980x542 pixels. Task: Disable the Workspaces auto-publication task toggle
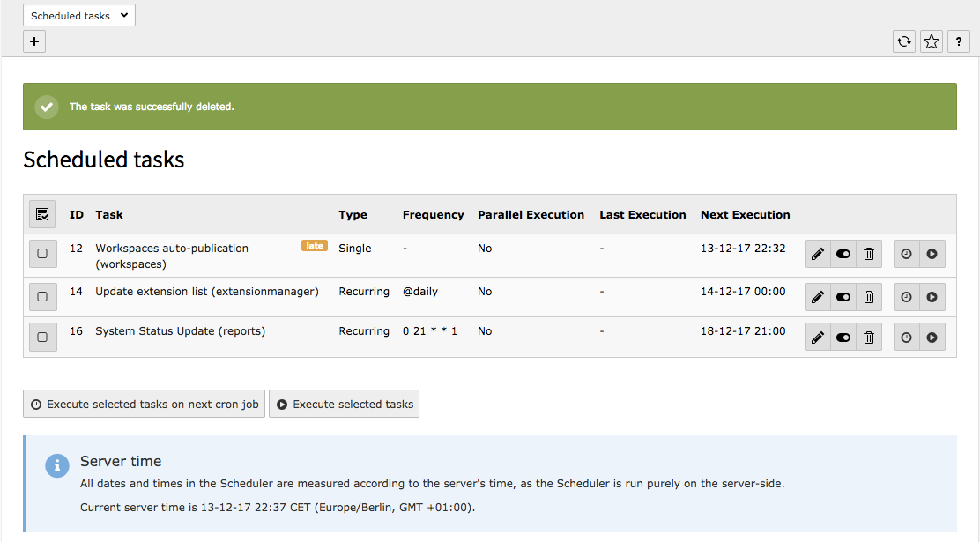(843, 254)
